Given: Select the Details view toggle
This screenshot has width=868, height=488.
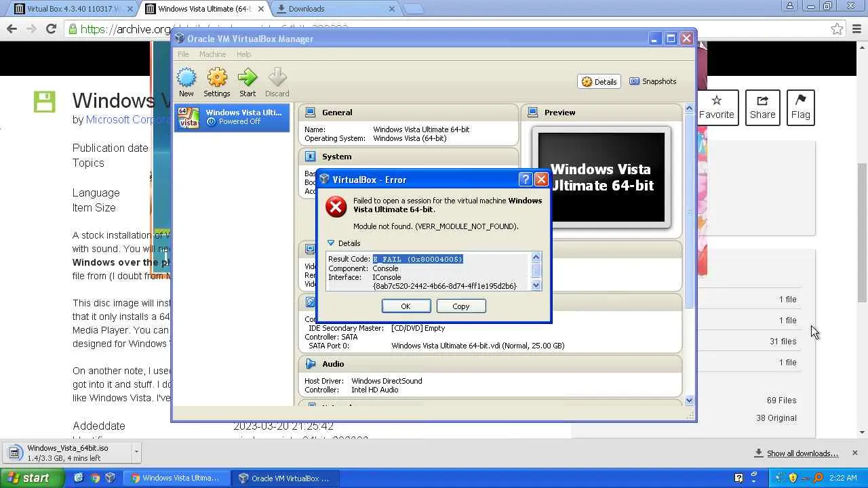Looking at the screenshot, I should tap(599, 81).
